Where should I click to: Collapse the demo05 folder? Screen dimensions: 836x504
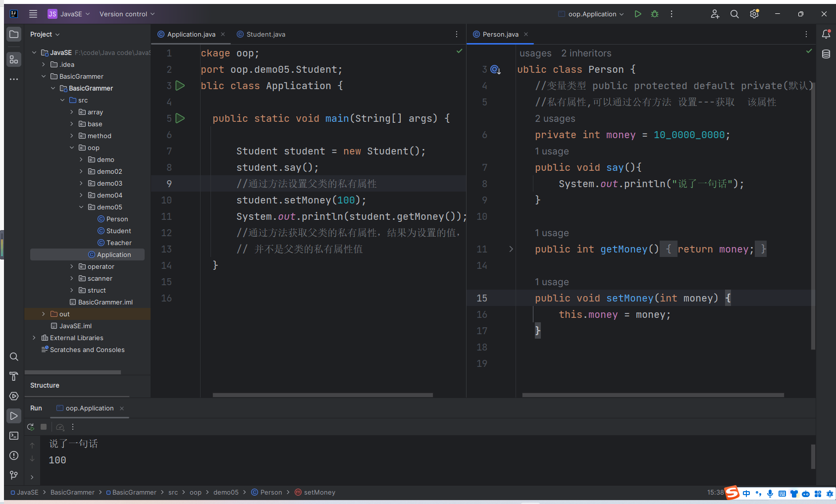(x=81, y=207)
